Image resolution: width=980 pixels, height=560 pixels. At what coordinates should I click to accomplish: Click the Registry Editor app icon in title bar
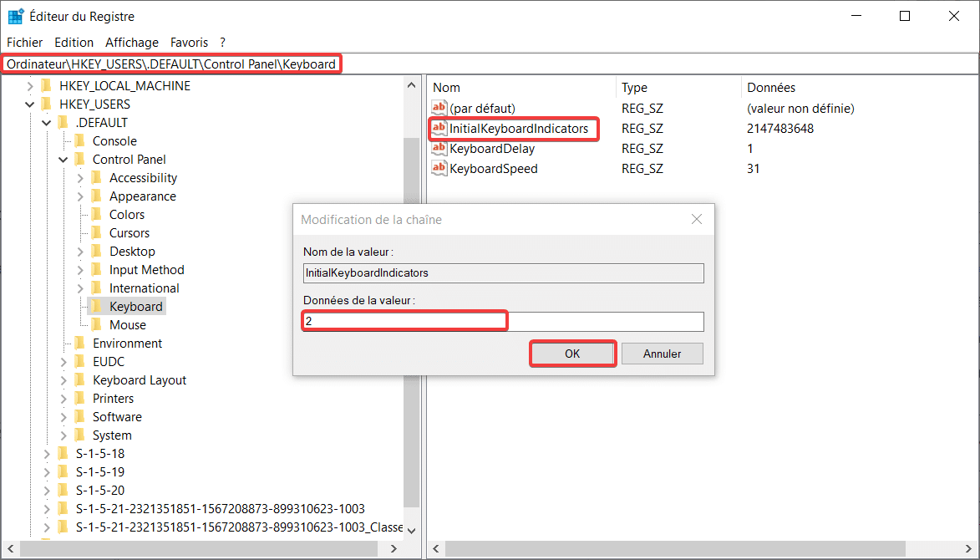coord(16,17)
